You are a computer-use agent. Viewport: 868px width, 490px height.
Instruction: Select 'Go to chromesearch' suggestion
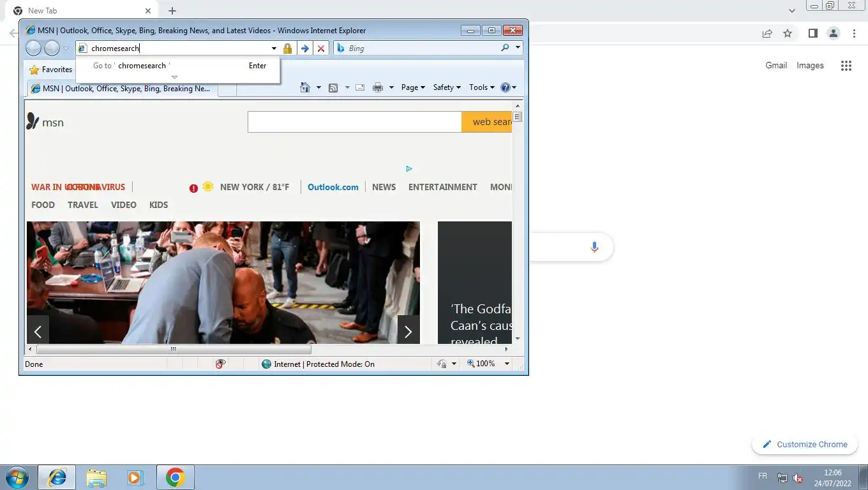click(178, 66)
